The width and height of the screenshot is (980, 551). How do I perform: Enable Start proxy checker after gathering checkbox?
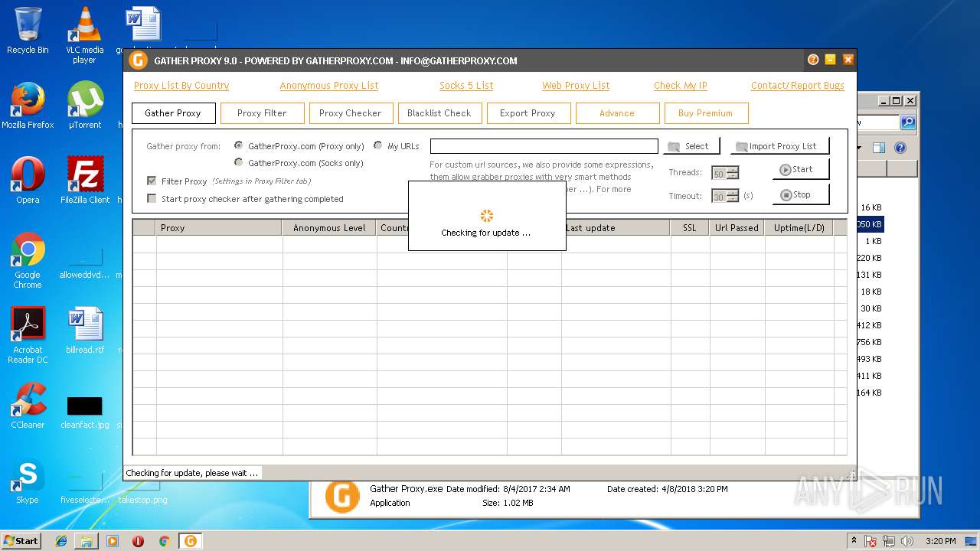tap(152, 199)
